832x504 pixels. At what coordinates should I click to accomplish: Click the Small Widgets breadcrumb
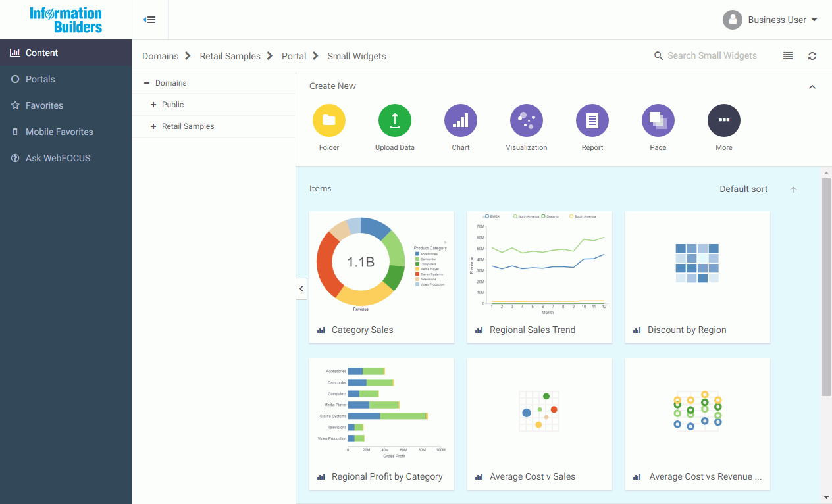tap(357, 56)
